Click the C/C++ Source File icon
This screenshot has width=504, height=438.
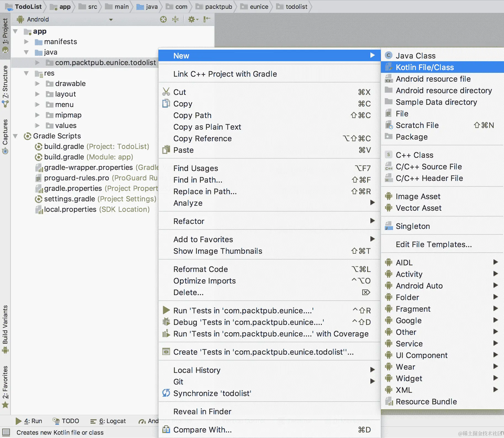[389, 166]
